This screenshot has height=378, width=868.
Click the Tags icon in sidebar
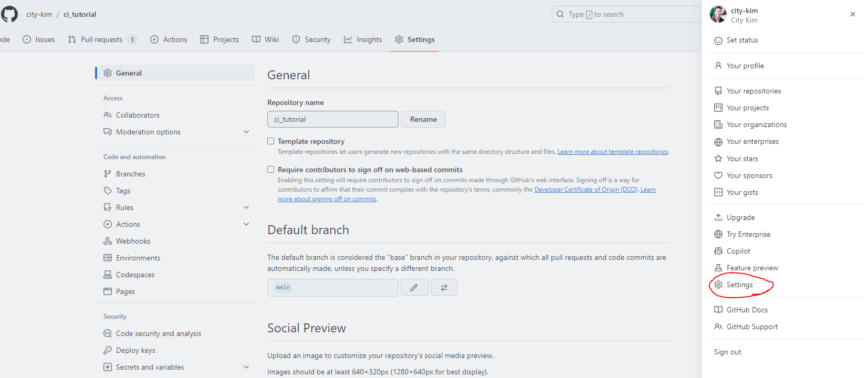(x=108, y=191)
